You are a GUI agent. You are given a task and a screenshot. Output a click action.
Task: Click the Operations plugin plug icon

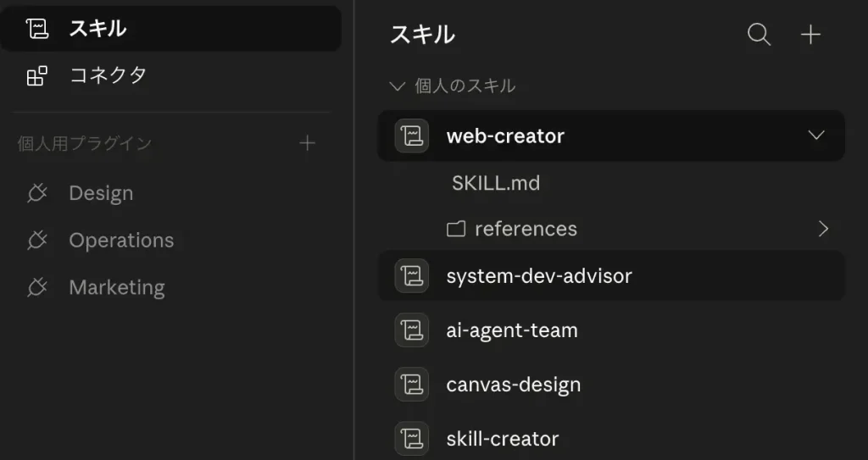(36, 241)
